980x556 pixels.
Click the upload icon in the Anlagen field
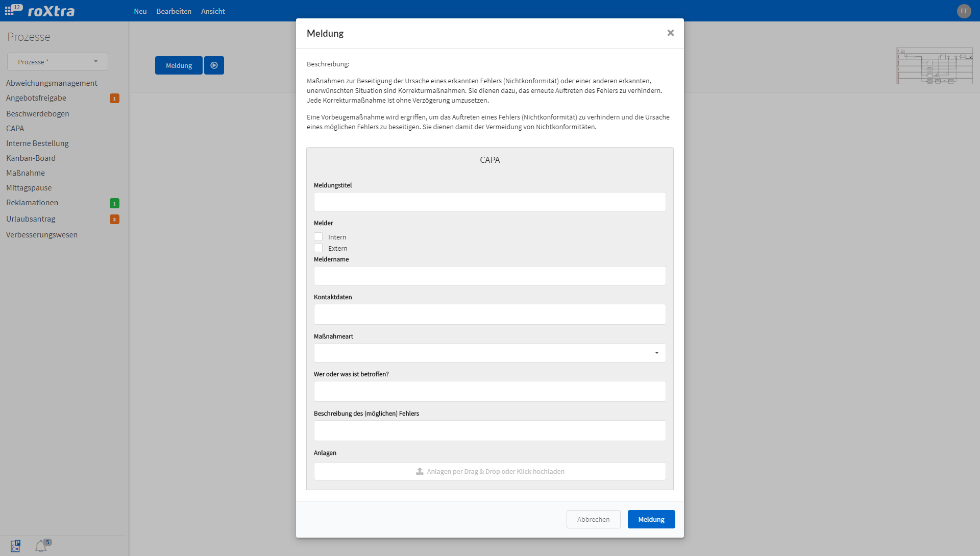(x=420, y=471)
